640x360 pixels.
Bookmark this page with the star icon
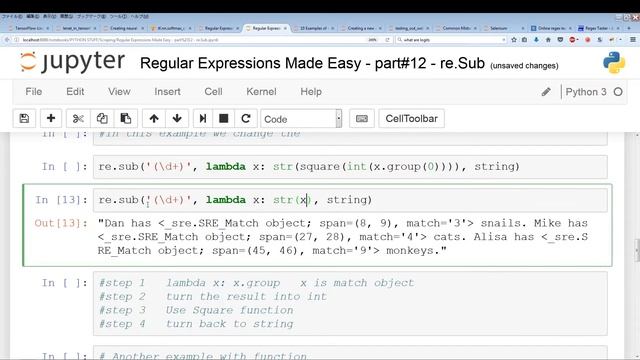pyautogui.click(x=514, y=40)
